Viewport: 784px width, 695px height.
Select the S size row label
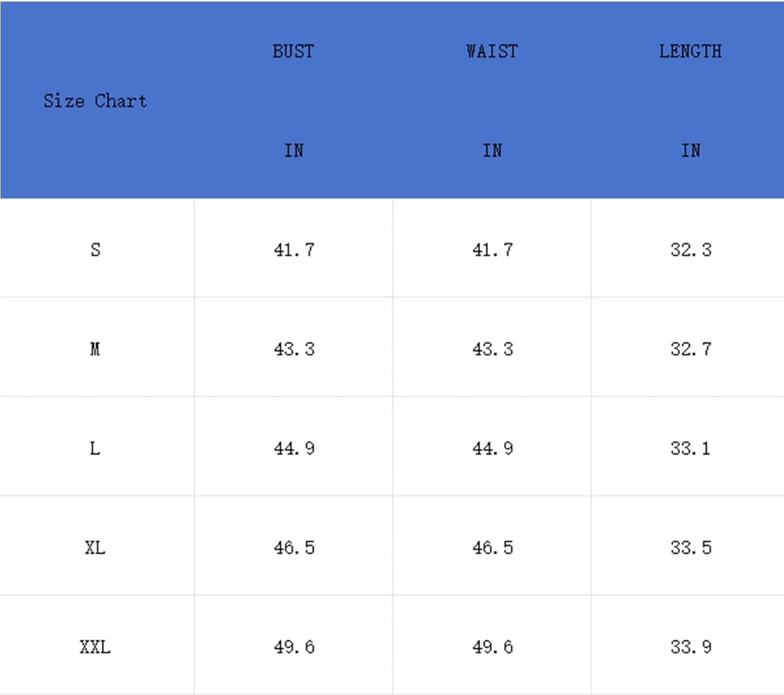click(x=95, y=249)
